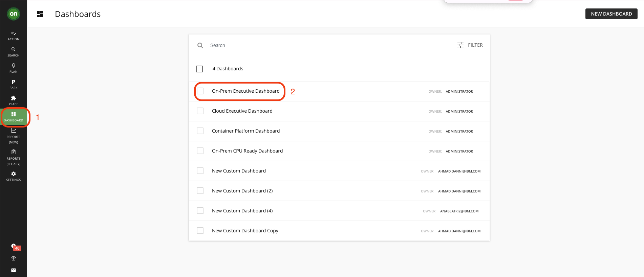This screenshot has height=277, width=644.
Task: Click owner ANABEATRIZ@IBM.COM text
Action: click(x=459, y=211)
